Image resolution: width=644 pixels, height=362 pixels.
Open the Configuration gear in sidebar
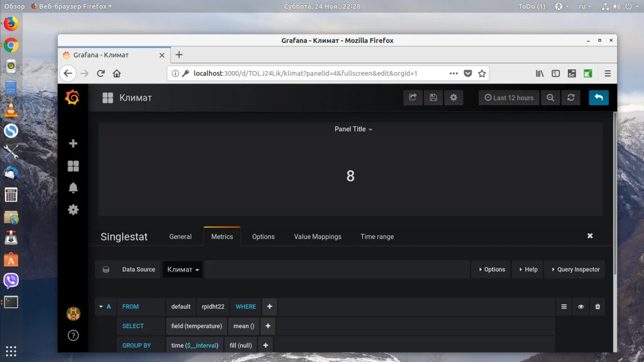click(73, 210)
